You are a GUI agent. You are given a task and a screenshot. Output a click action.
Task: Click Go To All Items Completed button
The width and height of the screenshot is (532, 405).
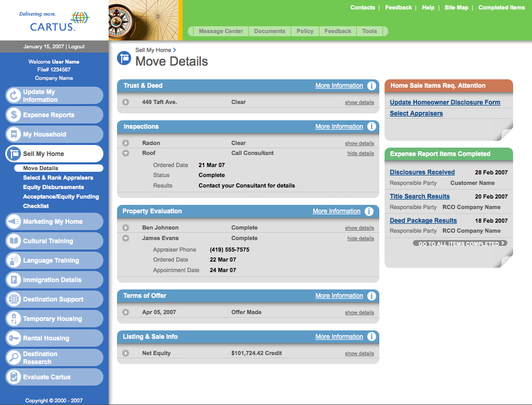coord(460,243)
